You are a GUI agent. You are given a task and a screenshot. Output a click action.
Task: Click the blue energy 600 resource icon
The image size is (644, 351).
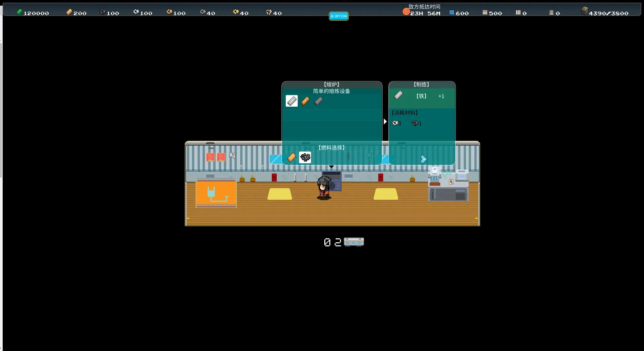click(x=451, y=13)
